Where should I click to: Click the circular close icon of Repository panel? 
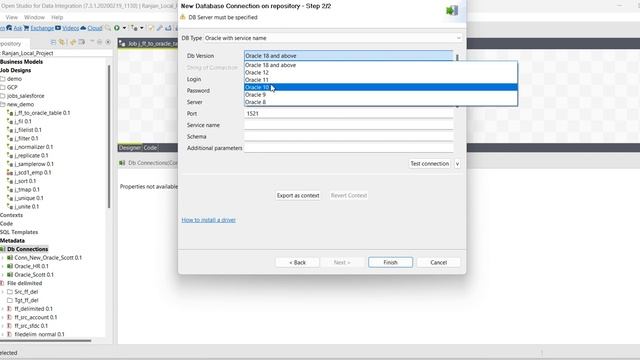coord(108,42)
